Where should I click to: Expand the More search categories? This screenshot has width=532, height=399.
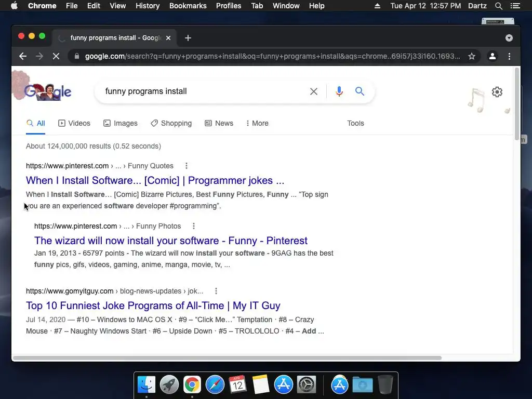(257, 124)
